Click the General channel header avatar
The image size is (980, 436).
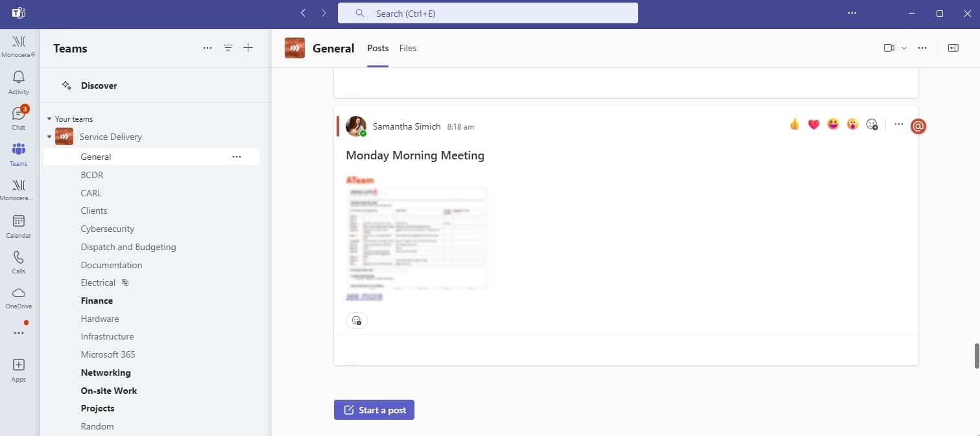point(294,48)
